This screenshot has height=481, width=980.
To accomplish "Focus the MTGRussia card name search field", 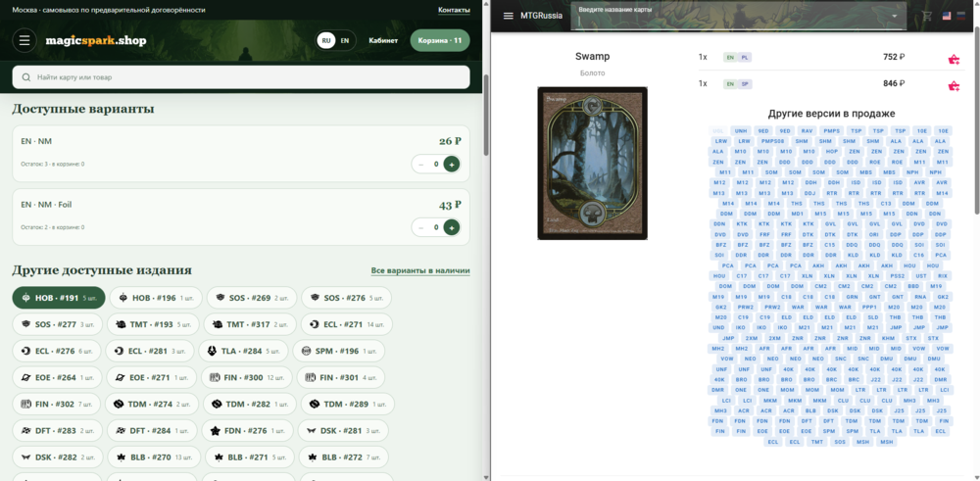I will click(x=738, y=16).
